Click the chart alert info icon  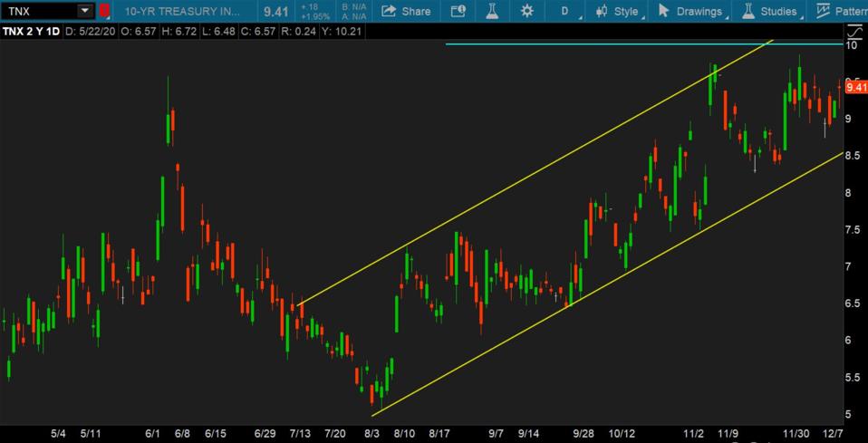458,11
